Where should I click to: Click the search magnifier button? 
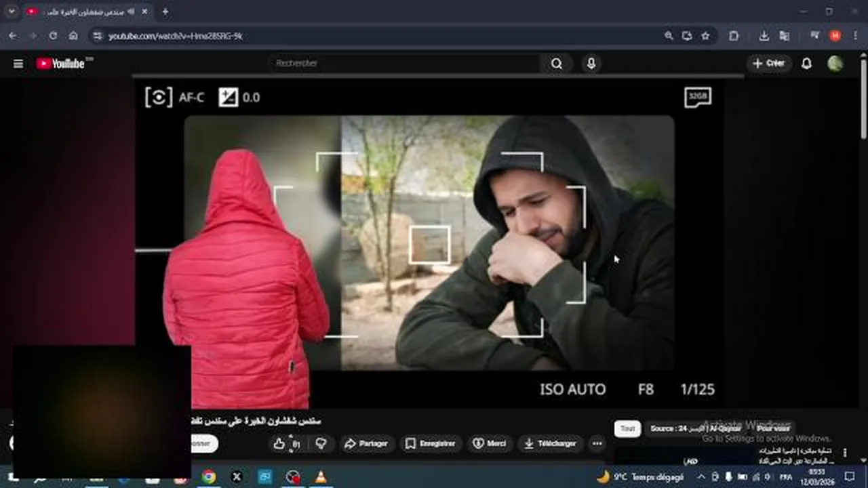(557, 63)
